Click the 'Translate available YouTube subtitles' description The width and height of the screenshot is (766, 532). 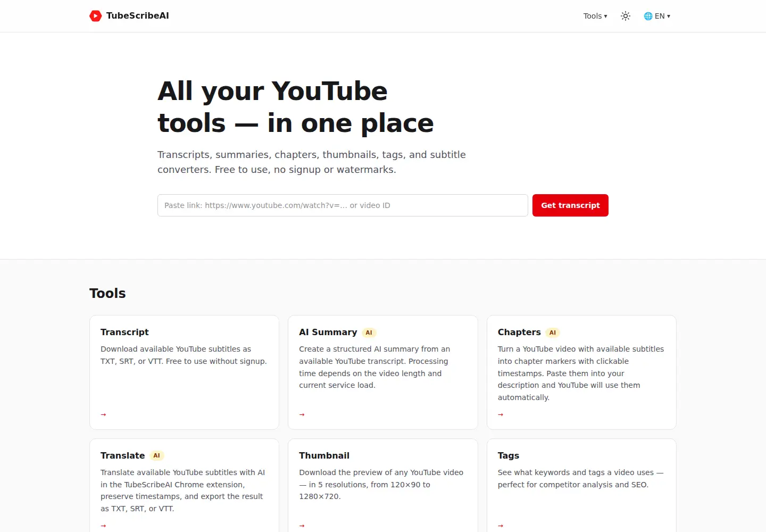click(183, 491)
